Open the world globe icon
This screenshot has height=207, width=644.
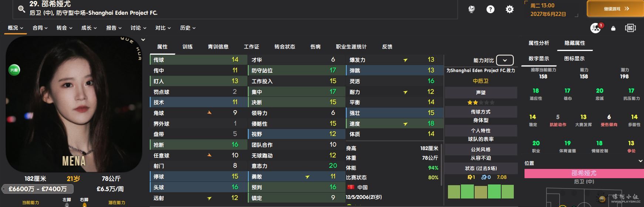point(471,9)
